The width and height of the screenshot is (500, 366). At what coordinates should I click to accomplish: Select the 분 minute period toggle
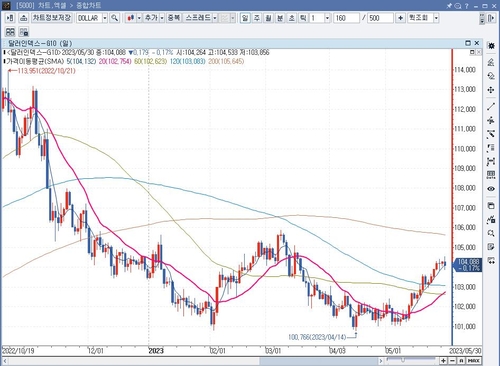click(280, 18)
